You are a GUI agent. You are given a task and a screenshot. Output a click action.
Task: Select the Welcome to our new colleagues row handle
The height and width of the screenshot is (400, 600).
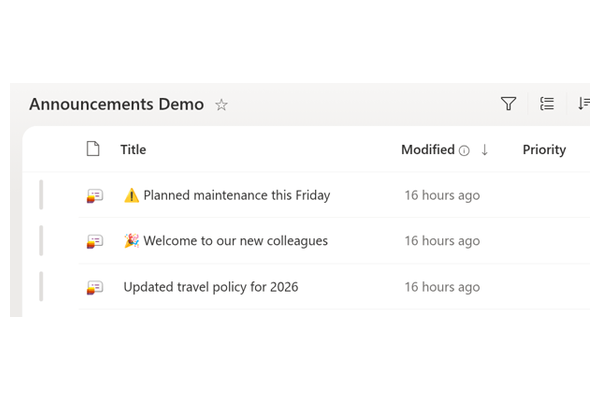tap(41, 241)
